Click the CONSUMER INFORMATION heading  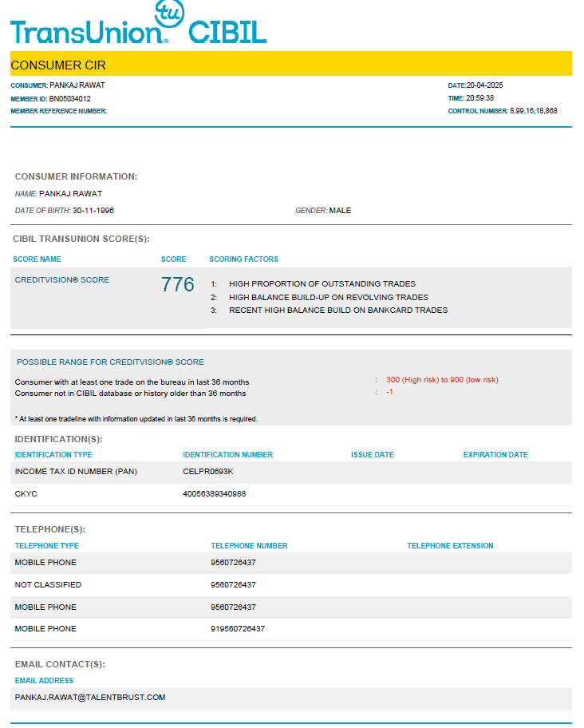pyautogui.click(x=76, y=176)
